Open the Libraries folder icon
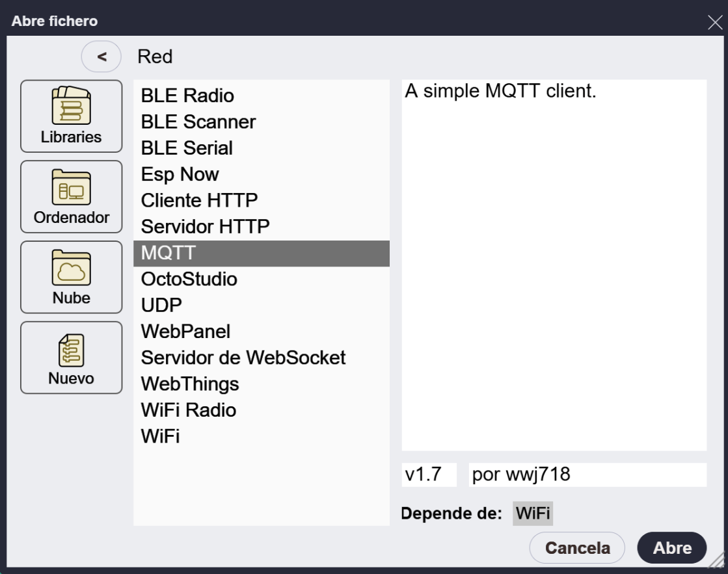Viewport: 728px width, 574px height. pos(71,116)
